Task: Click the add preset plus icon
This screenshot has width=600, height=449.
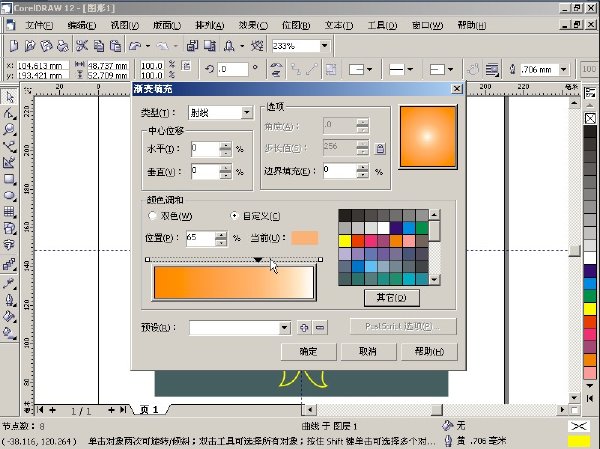Action: tap(304, 328)
